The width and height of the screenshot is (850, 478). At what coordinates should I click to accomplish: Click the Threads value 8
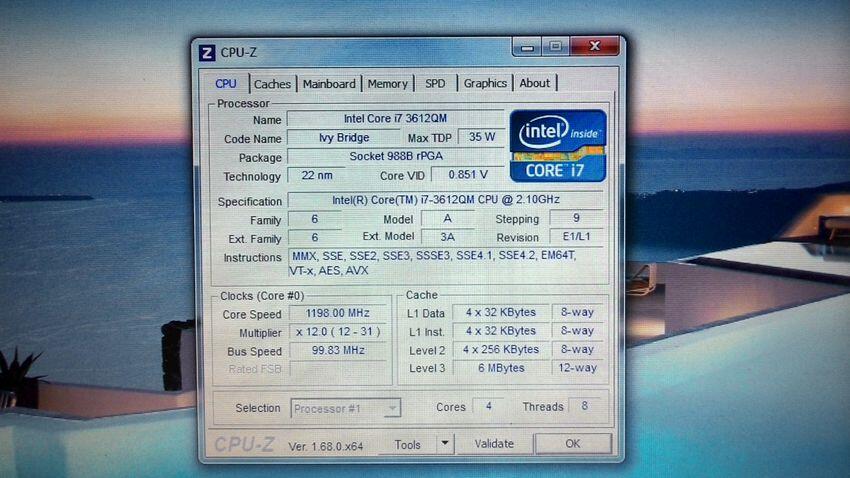(584, 405)
